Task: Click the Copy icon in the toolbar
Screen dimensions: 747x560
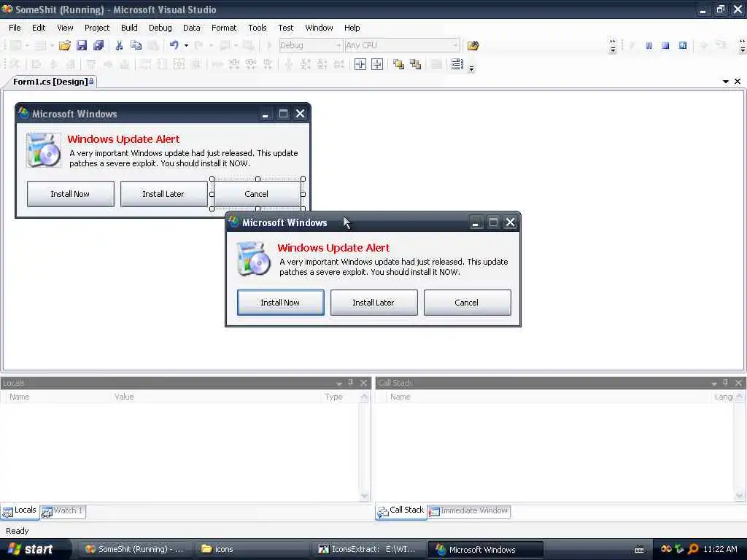Action: click(x=136, y=45)
